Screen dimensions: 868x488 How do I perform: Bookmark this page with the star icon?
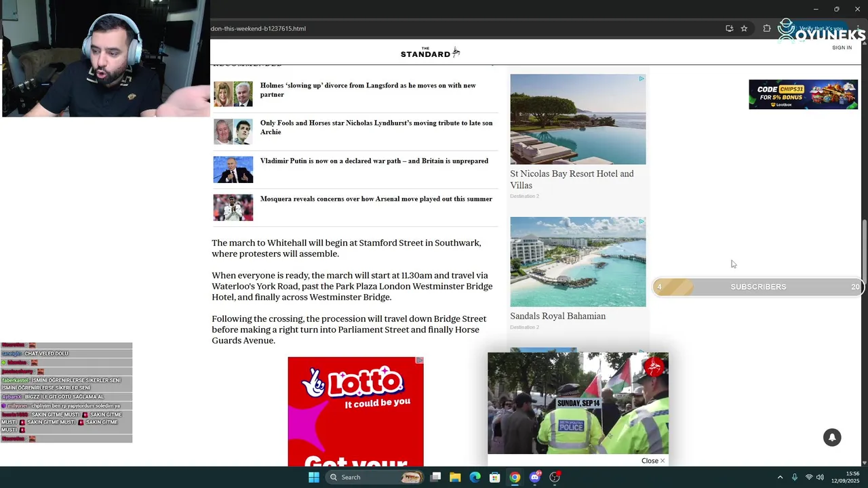tap(744, 28)
